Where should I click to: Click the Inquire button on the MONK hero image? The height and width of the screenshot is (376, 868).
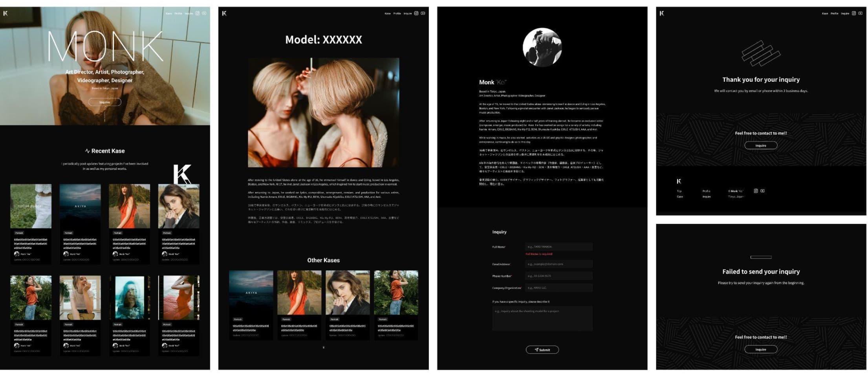[104, 102]
